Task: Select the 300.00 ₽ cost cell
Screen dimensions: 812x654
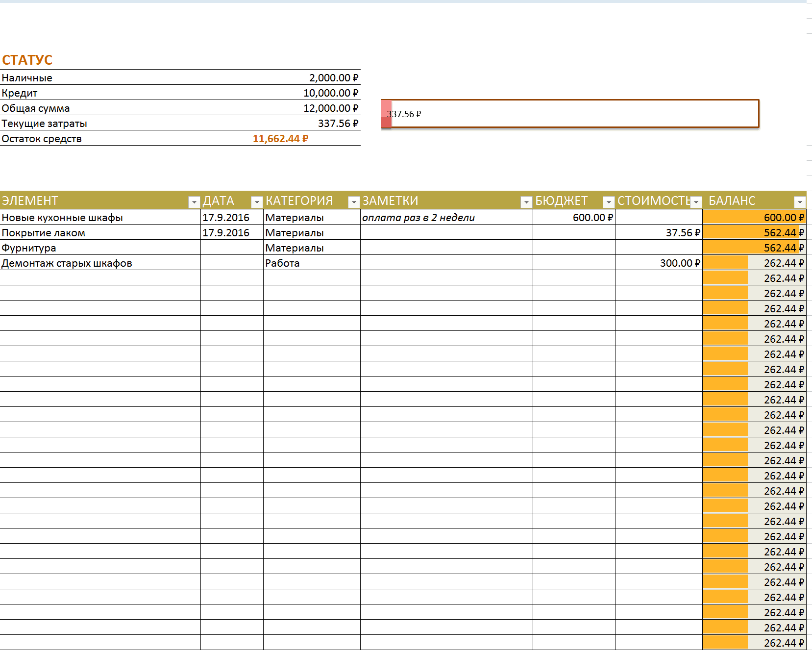Action: click(659, 263)
